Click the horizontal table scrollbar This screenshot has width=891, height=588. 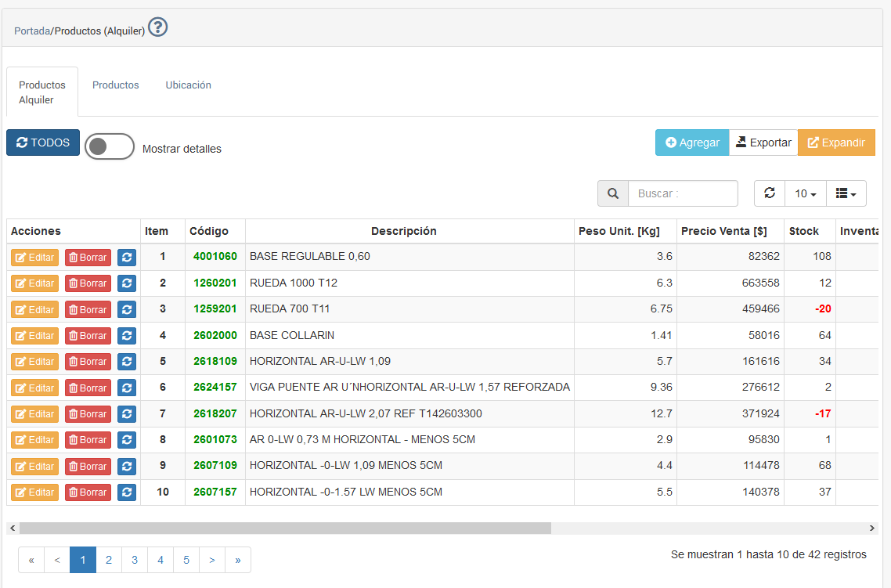click(285, 528)
